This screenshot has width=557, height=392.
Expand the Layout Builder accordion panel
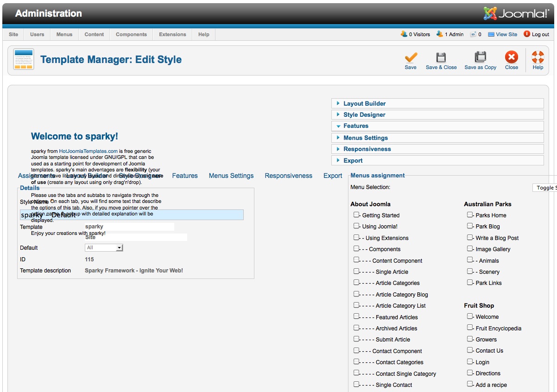point(437,103)
